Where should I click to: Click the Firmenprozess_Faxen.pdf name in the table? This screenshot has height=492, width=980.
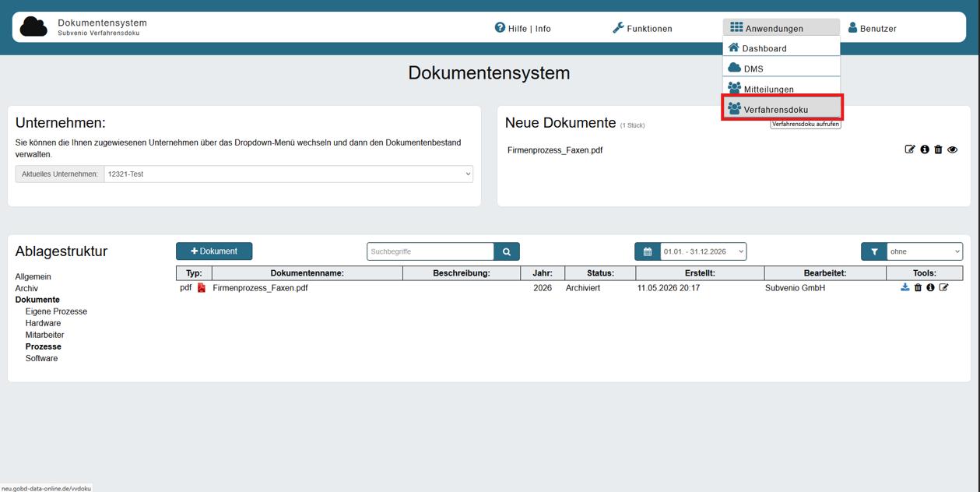pos(260,288)
